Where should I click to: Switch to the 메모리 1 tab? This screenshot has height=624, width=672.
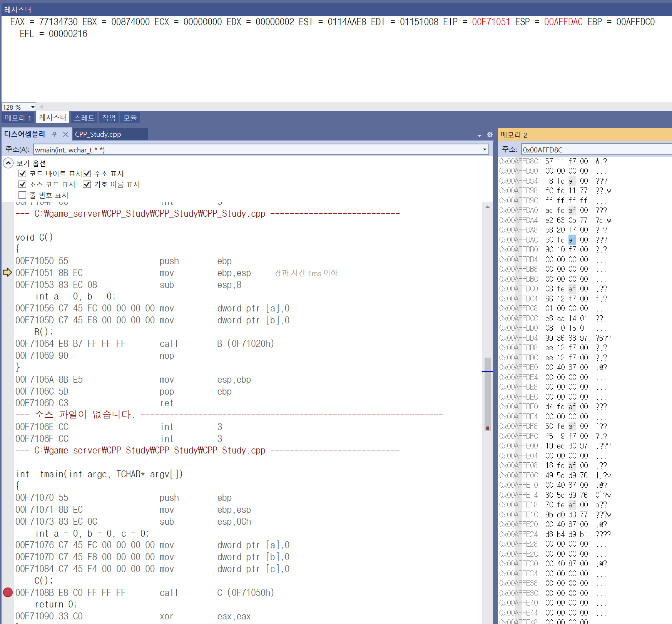(x=18, y=118)
